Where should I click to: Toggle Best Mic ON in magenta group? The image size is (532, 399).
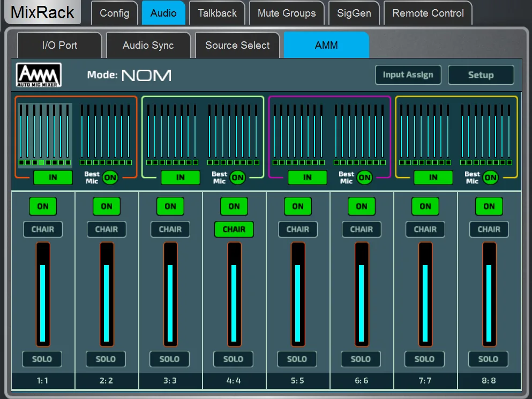364,178
